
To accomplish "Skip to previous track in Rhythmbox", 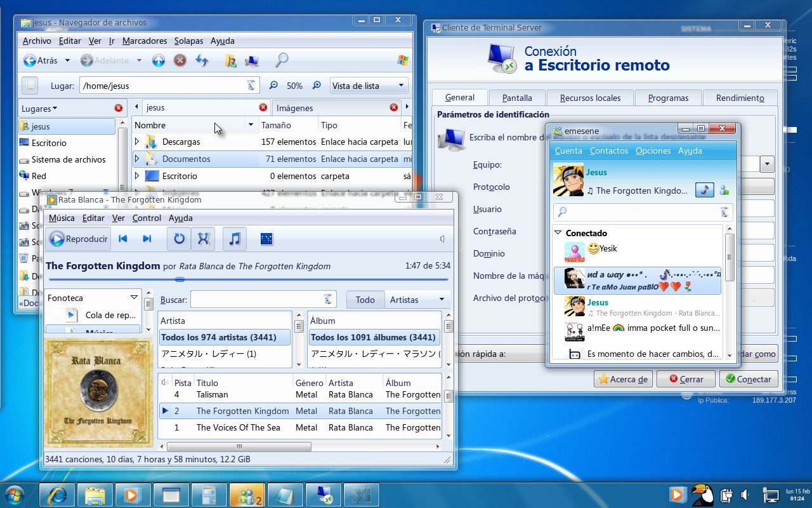I will click(x=123, y=239).
